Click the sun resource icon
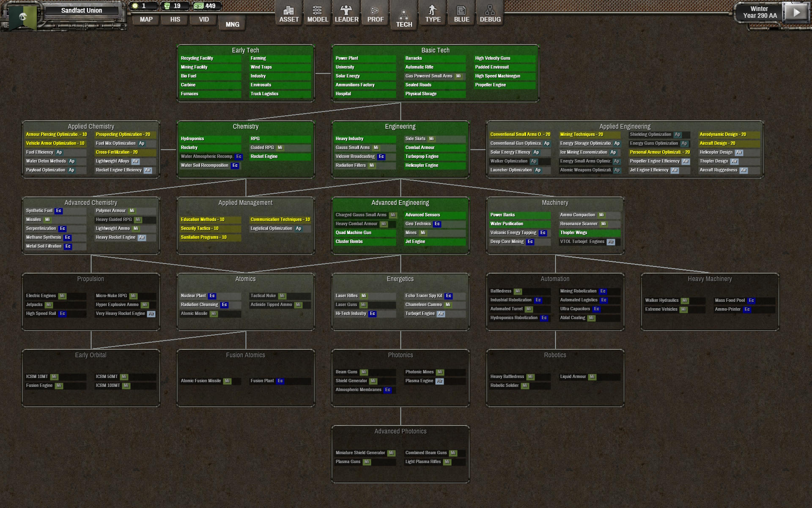The width and height of the screenshot is (812, 508). 134,6
